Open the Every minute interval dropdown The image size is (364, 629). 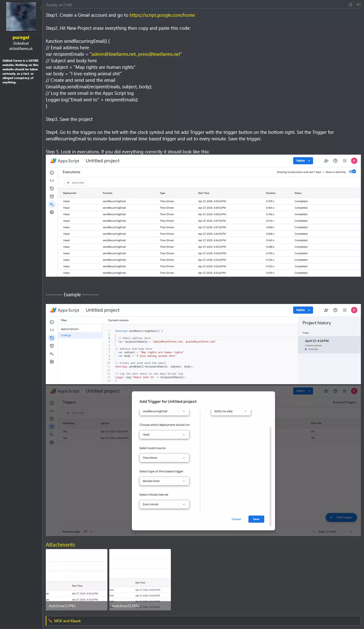click(164, 504)
